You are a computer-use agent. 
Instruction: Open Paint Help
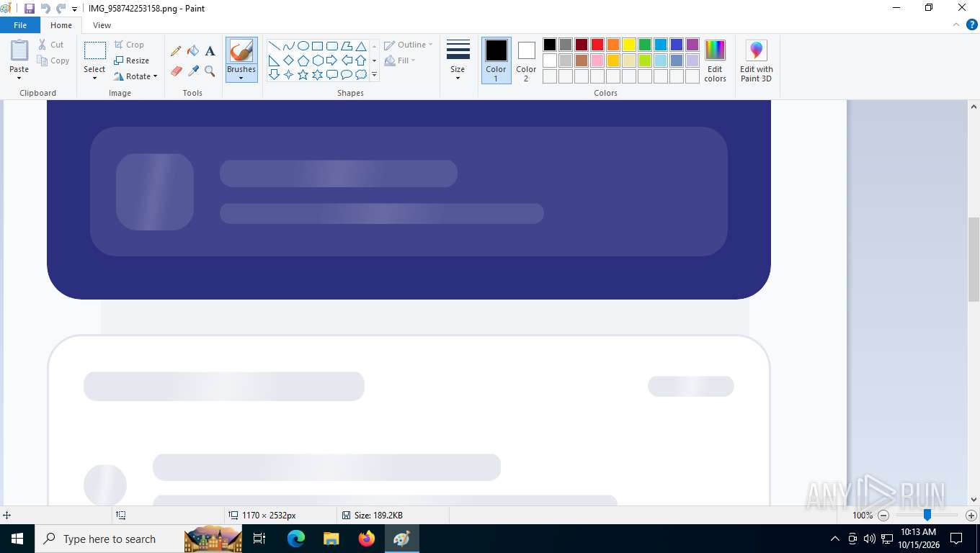pyautogui.click(x=971, y=24)
